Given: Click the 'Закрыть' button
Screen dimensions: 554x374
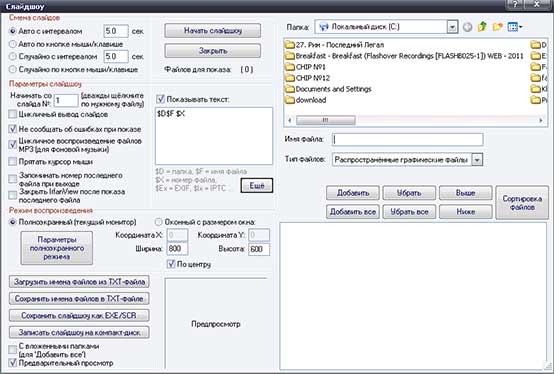Looking at the screenshot, I should (x=213, y=51).
